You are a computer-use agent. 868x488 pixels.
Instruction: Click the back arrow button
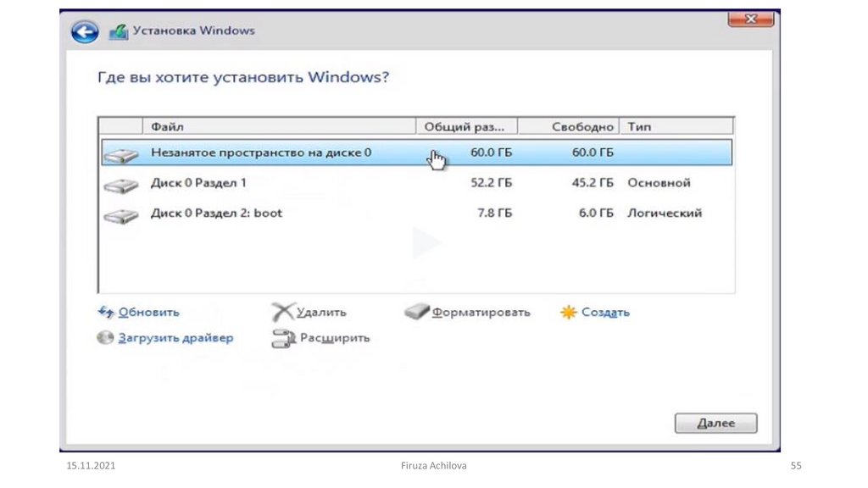85,32
